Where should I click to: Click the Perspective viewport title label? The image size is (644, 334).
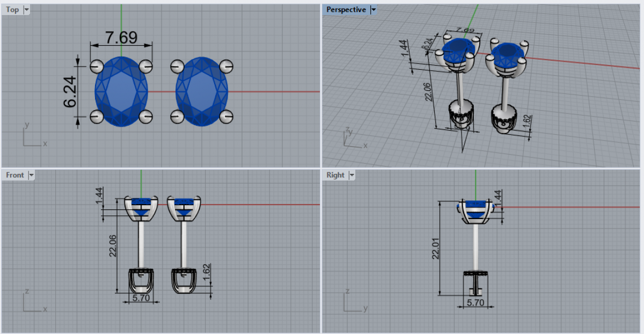(x=346, y=10)
